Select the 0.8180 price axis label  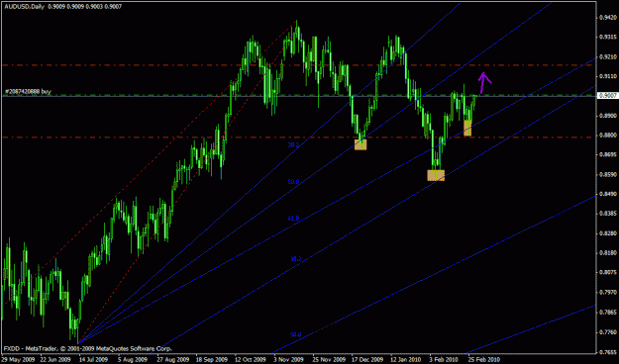608,253
